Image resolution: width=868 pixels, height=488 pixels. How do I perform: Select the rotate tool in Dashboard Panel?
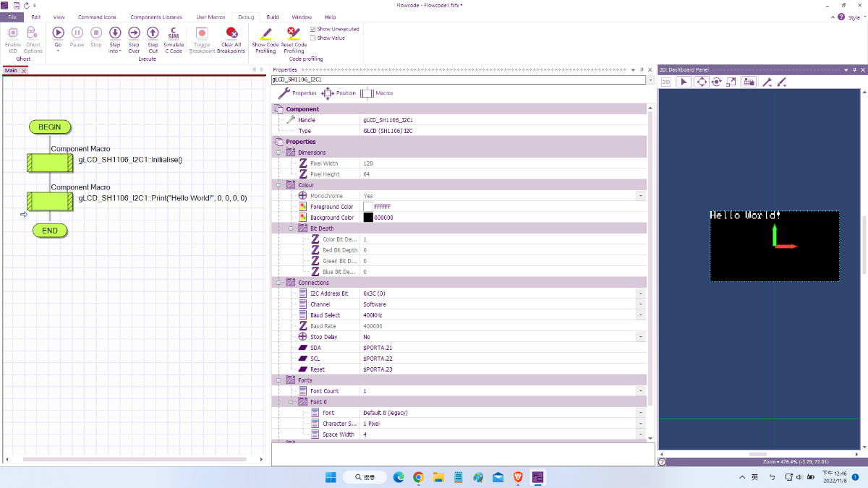(717, 82)
